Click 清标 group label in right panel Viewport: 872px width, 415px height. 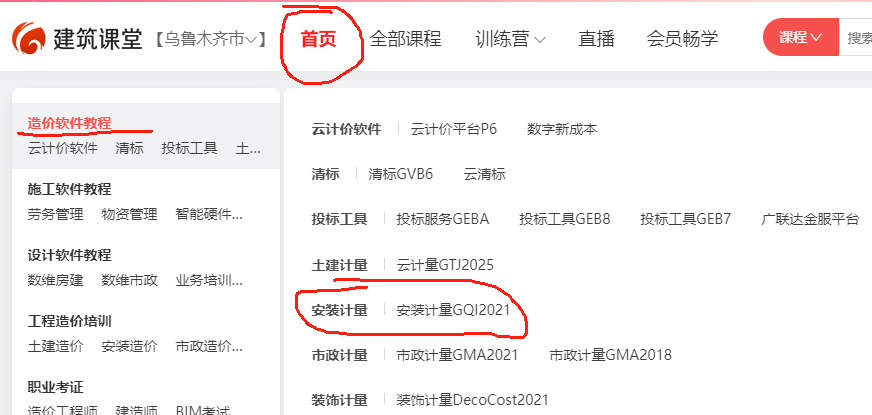tap(325, 175)
